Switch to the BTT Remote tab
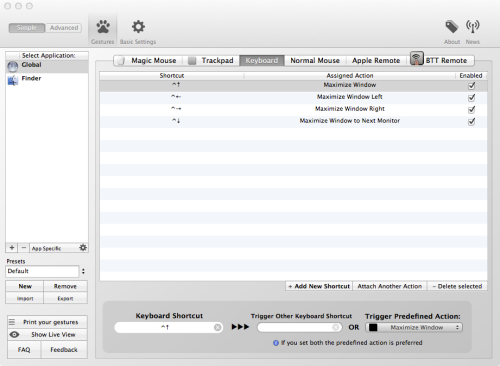500x366 pixels. point(442,60)
